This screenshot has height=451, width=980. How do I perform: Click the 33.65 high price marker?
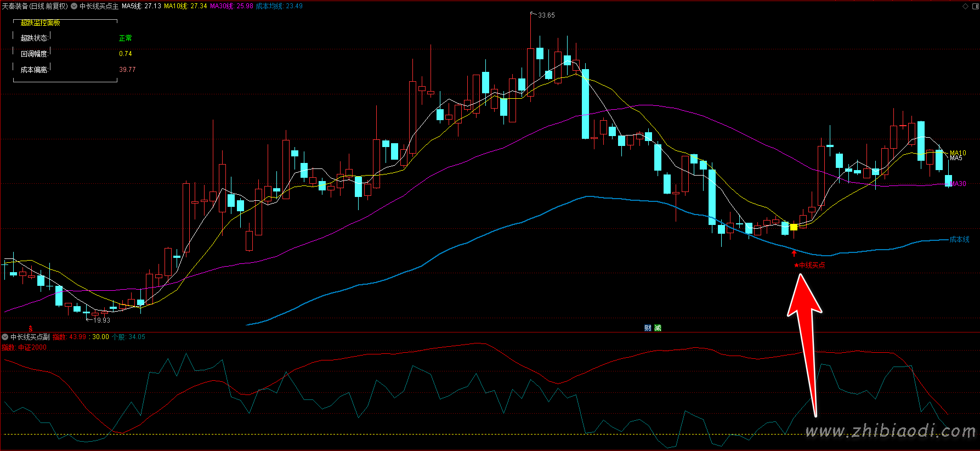546,15
